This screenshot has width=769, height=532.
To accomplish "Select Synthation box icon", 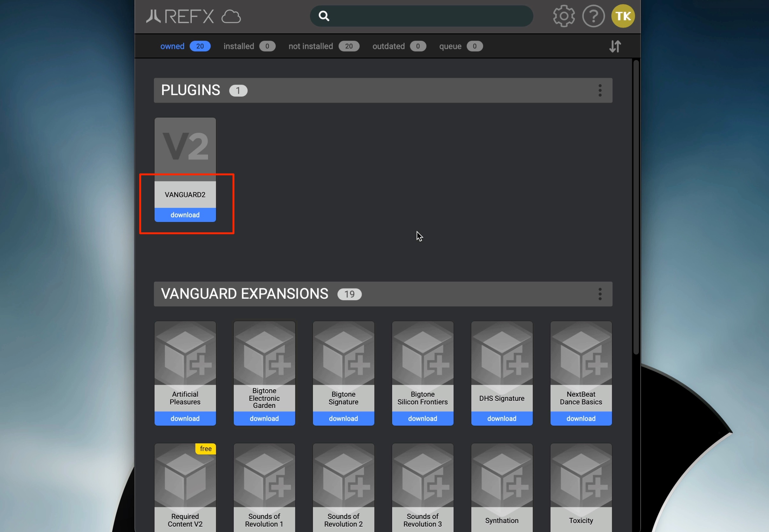I will pyautogui.click(x=502, y=475).
